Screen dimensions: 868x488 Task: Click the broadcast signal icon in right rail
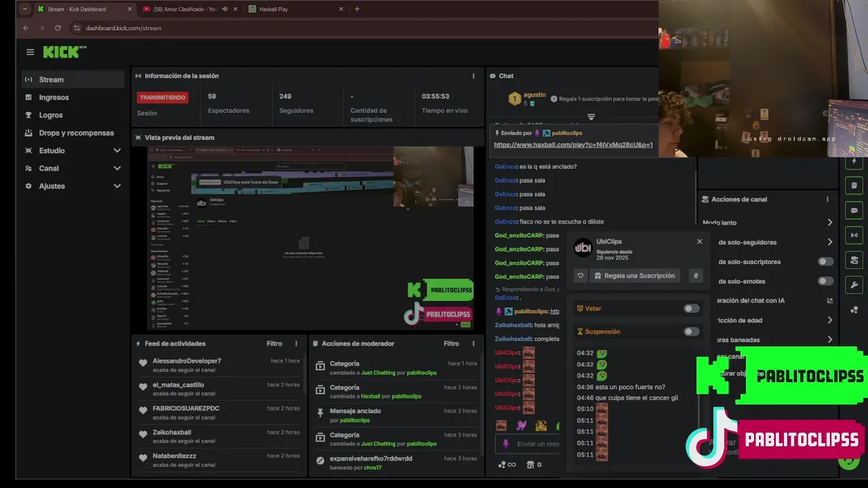(854, 235)
